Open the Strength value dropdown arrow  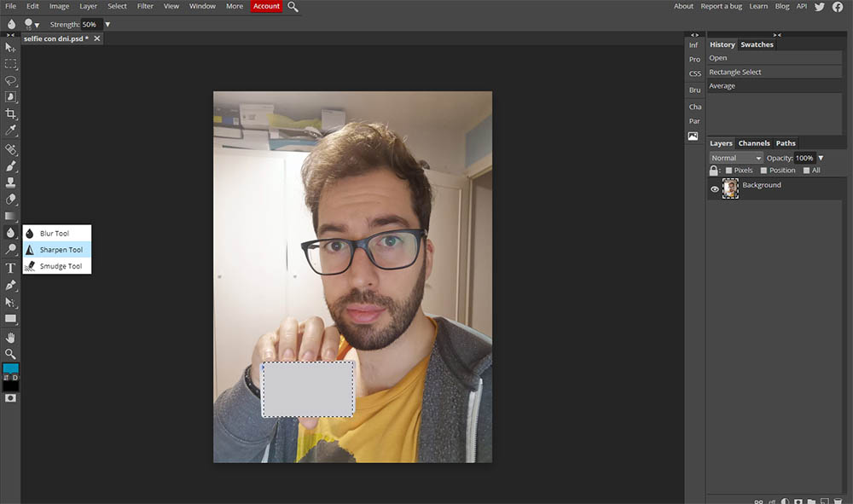pos(107,25)
